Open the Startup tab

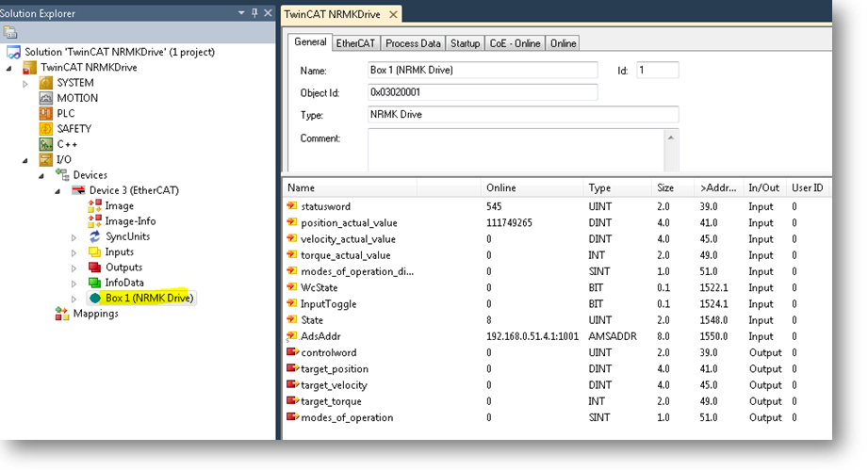pos(465,43)
